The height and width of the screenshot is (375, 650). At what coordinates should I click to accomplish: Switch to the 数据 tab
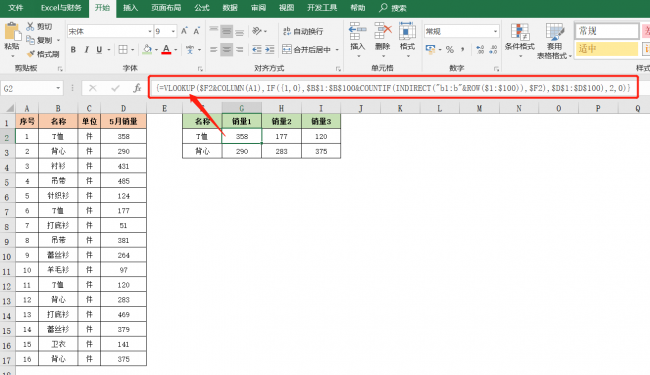[x=230, y=8]
